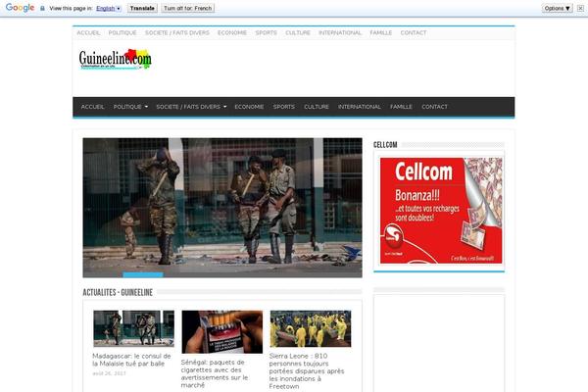Open the English language dropdown
This screenshot has height=392, width=588.
click(x=109, y=8)
